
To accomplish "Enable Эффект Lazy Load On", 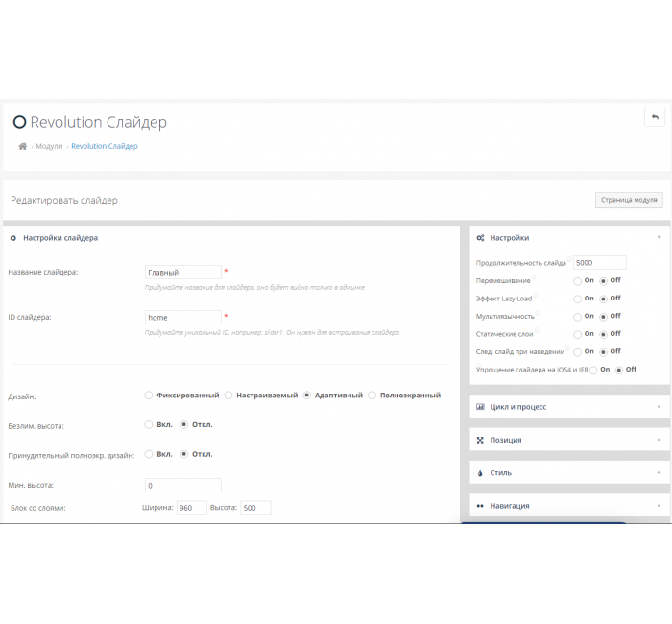I will pyautogui.click(x=577, y=299).
